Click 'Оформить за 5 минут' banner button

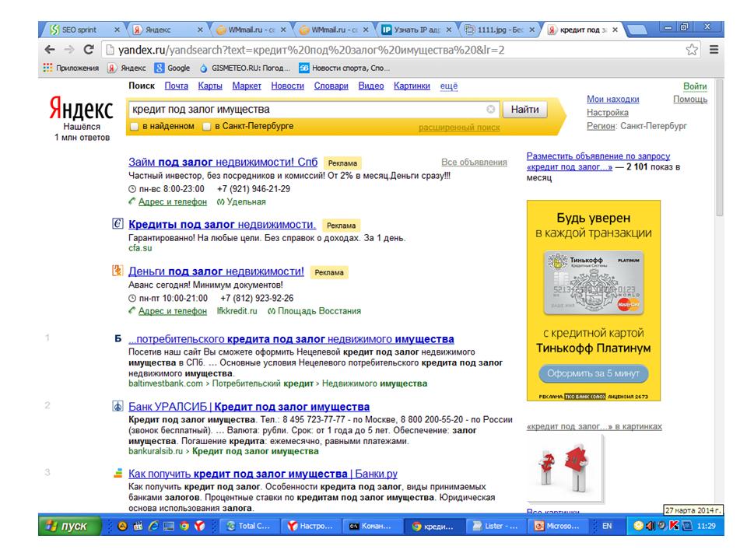[593, 373]
